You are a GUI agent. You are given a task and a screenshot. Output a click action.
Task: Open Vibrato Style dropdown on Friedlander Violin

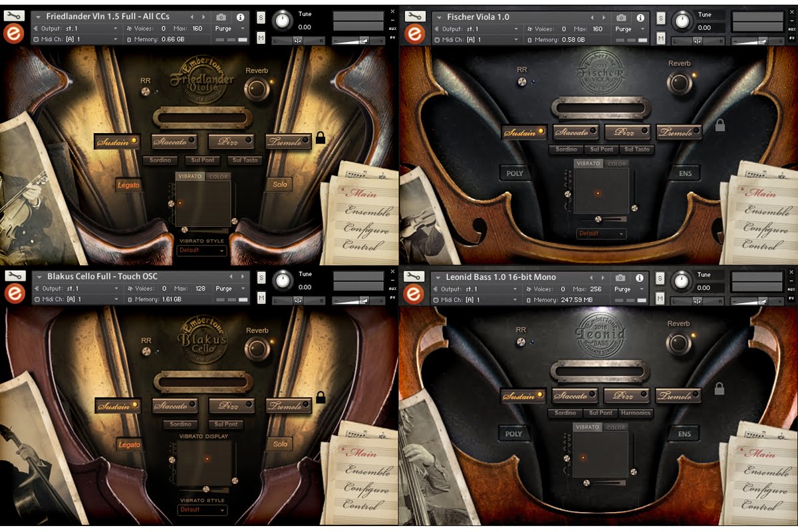pyautogui.click(x=202, y=251)
